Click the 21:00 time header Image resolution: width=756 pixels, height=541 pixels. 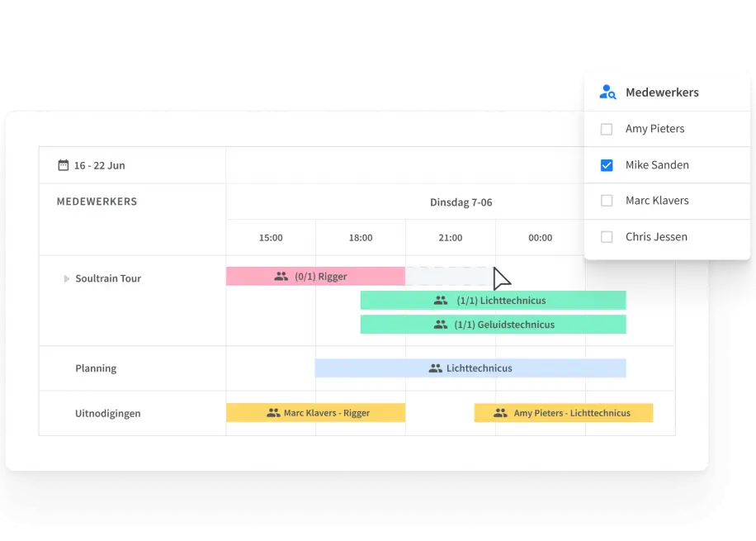[451, 237]
